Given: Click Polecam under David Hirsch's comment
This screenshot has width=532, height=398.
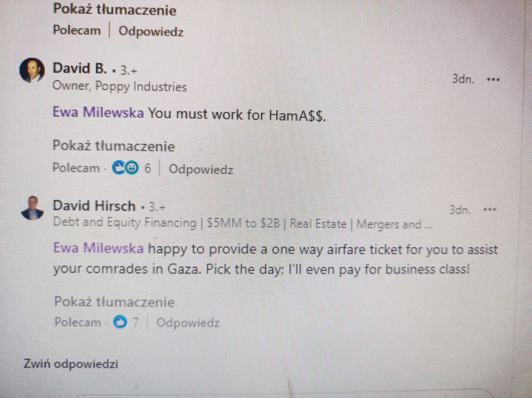Looking at the screenshot, I should [x=77, y=322].
